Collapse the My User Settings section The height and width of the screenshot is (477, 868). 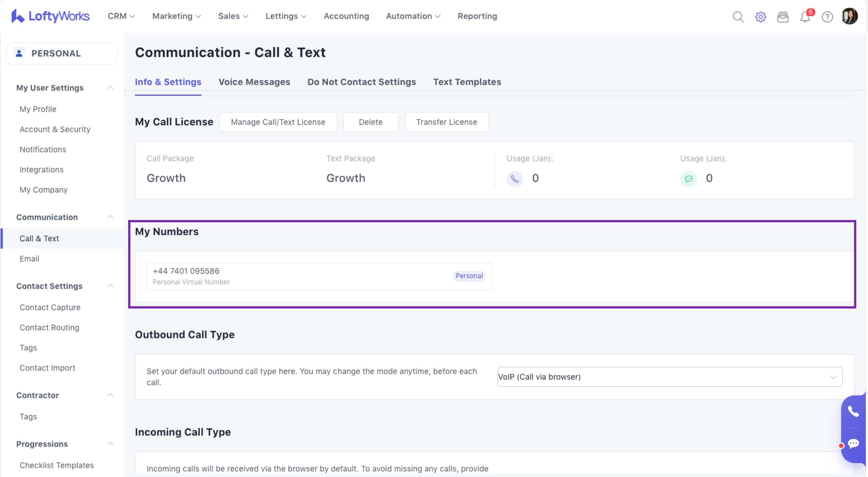tap(110, 88)
